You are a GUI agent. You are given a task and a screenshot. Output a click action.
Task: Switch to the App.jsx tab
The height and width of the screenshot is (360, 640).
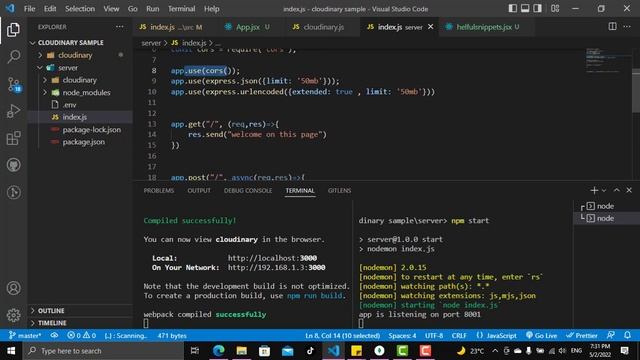(x=247, y=27)
